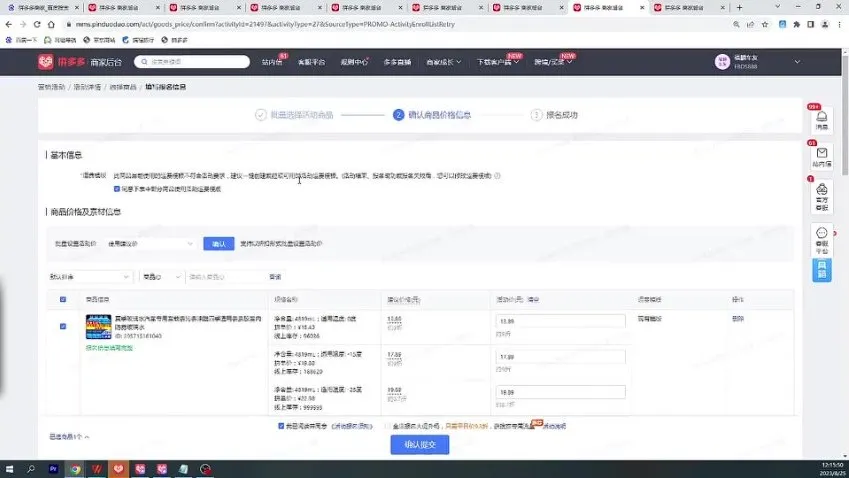Expand the 使用建议价 dropdown
Image resolution: width=849 pixels, height=478 pixels.
[150, 243]
